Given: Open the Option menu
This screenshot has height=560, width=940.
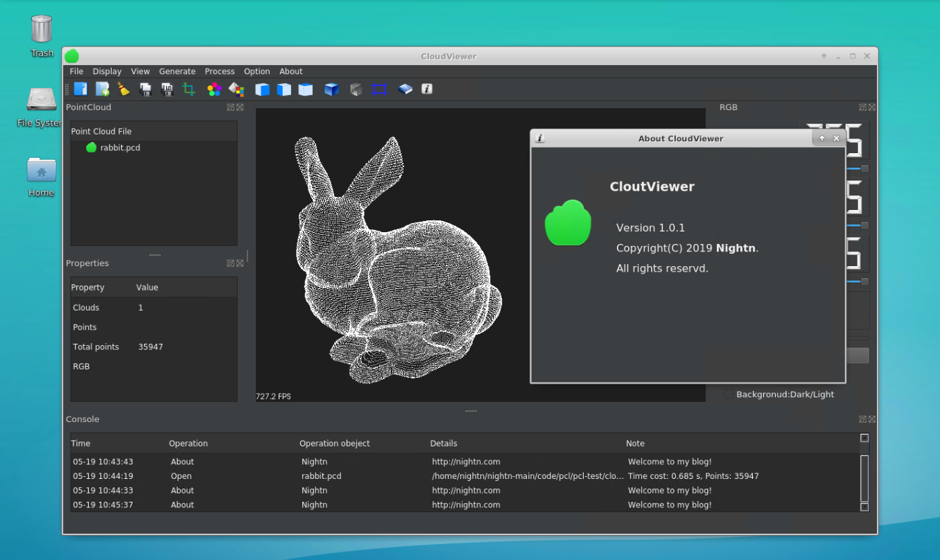Looking at the screenshot, I should click(x=256, y=71).
